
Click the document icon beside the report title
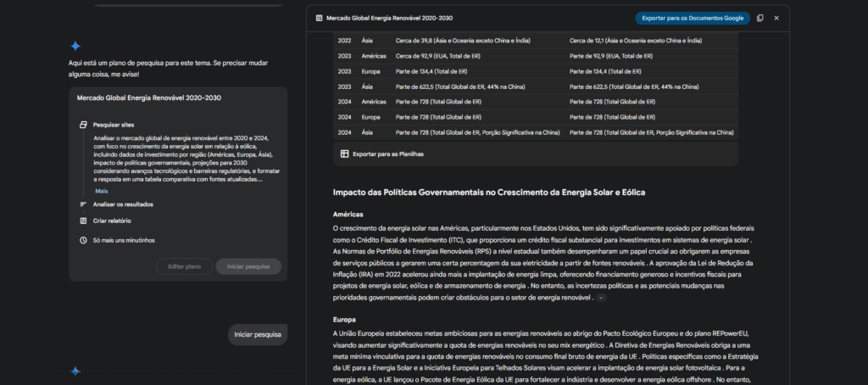[x=319, y=18]
